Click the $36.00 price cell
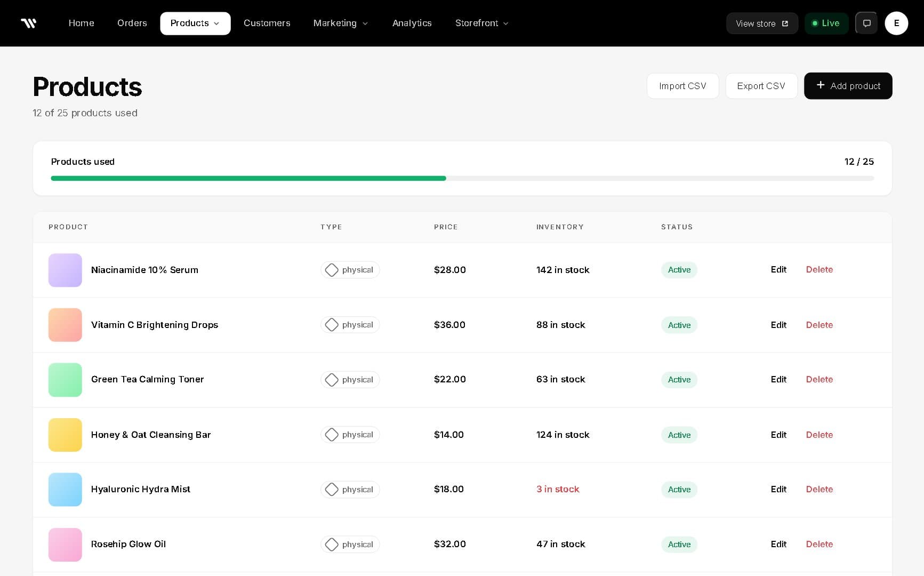 449,325
